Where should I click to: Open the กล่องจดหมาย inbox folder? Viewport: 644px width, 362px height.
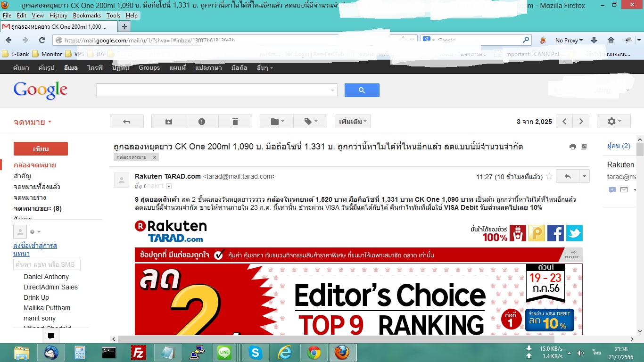[35, 165]
